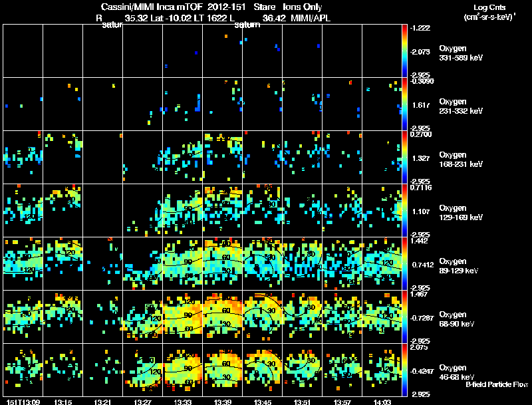The height and width of the screenshot is (405, 532).
Task: Open the Oxygen 168-231 keV panel at 13:09
Action: click(x=23, y=157)
